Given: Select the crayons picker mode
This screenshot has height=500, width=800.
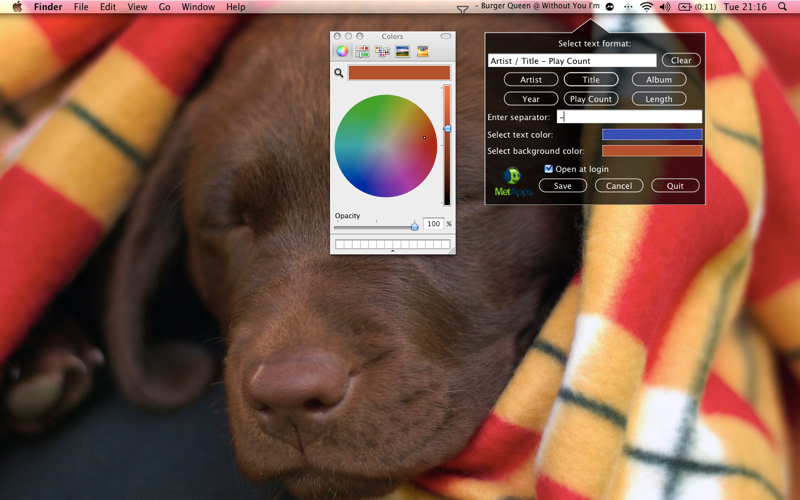Looking at the screenshot, I should coord(422,51).
